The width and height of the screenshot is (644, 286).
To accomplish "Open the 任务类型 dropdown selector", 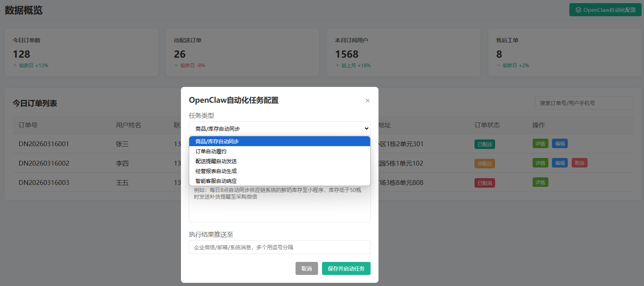I will 279,128.
